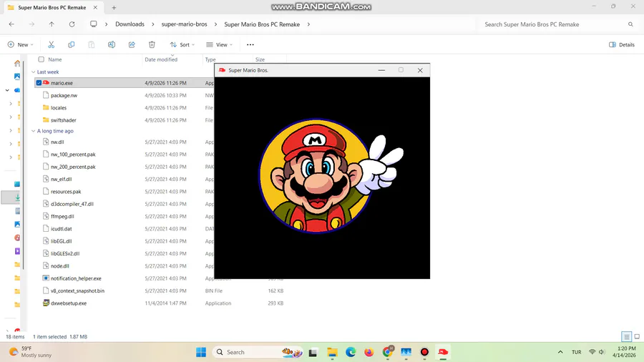This screenshot has height=362, width=644.
Task: Click the Mario game icon on taskbar
Action: [x=443, y=352]
